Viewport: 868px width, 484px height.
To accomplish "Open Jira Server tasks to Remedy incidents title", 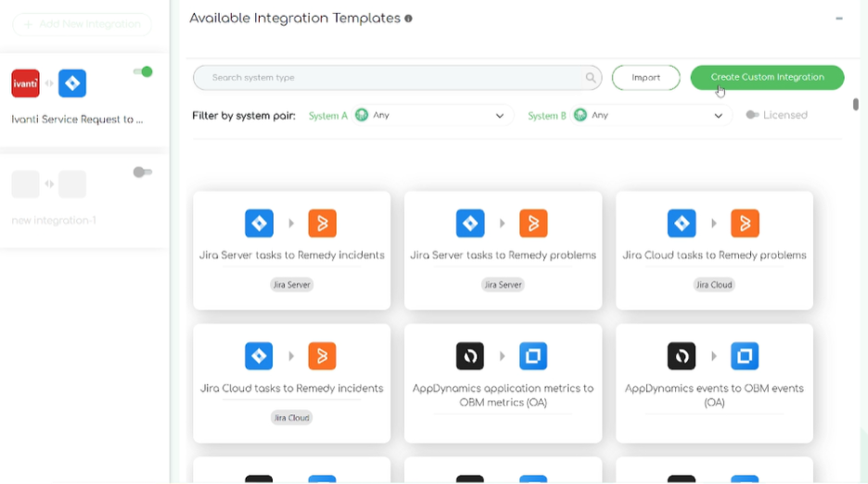I will tap(292, 255).
